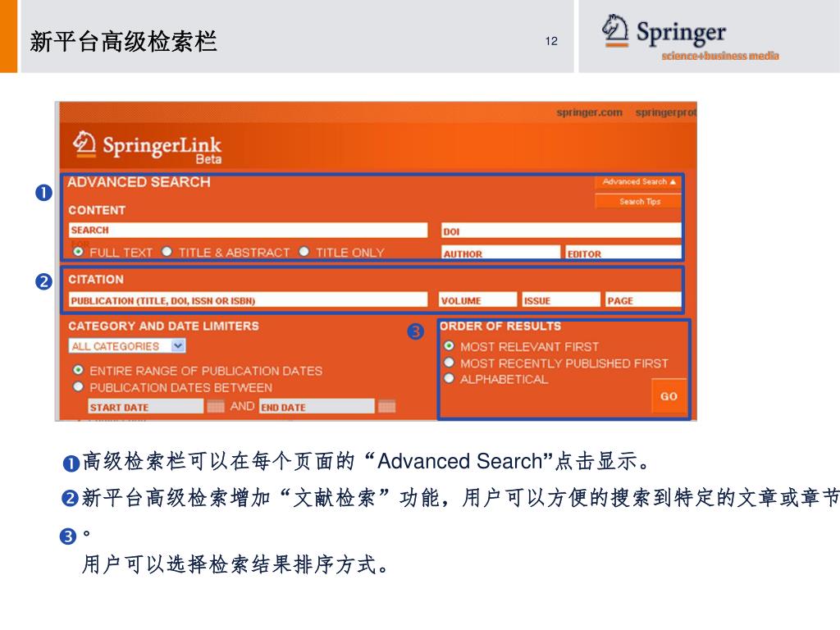This screenshot has height=630, width=840.
Task: Open the Search Tips button
Action: 638,202
